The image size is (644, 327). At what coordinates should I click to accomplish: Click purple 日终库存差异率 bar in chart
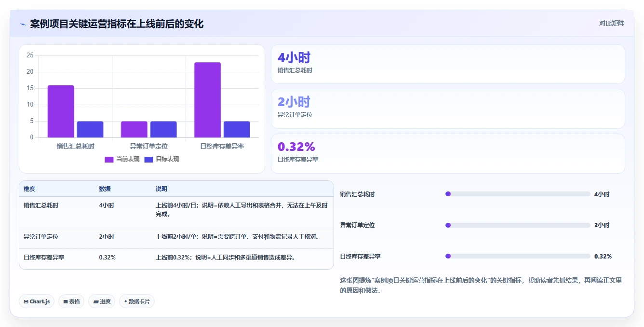pos(207,100)
